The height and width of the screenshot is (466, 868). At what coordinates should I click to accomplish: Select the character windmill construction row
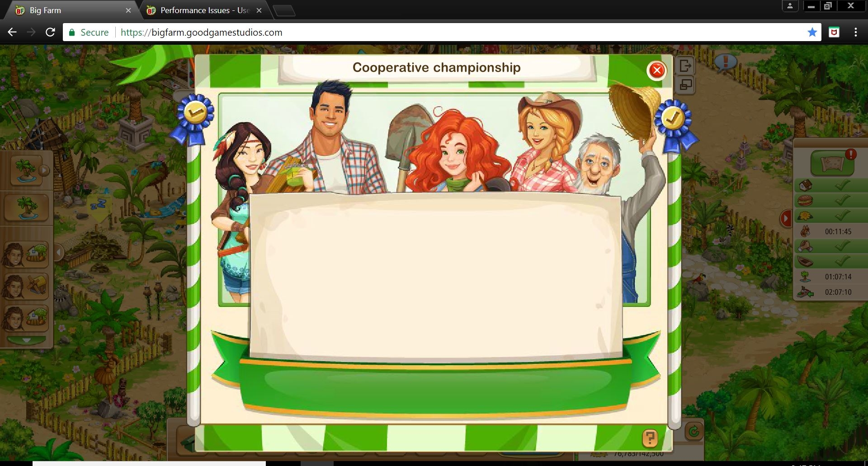[x=26, y=287]
